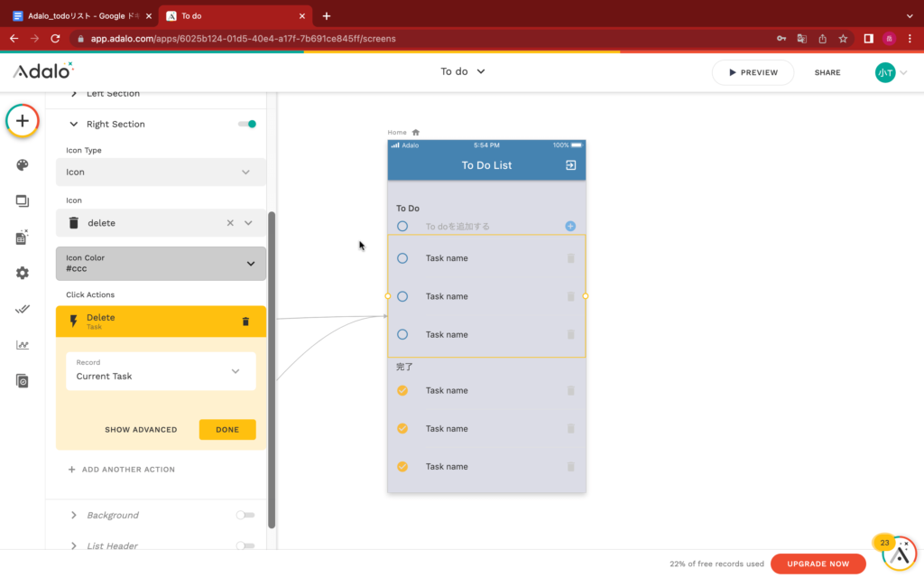The image size is (924, 578).
Task: Click trash icon on Delete Task action
Action: pyautogui.click(x=245, y=322)
